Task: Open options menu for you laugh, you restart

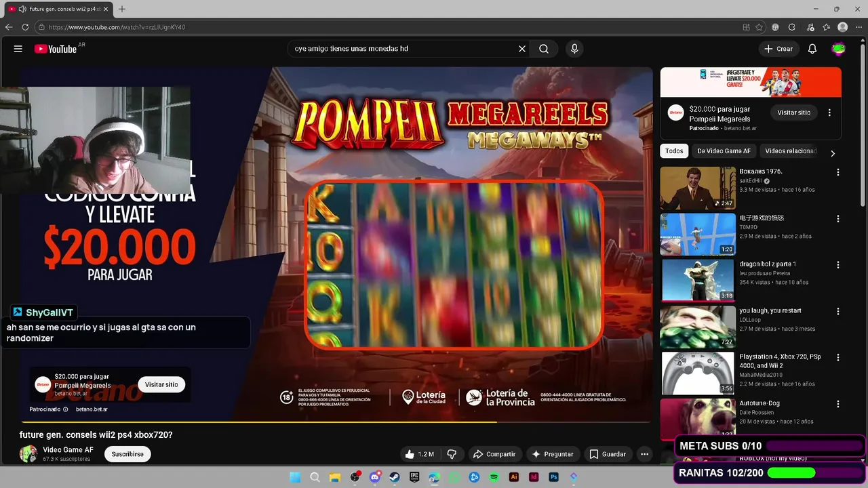Action: point(838,311)
